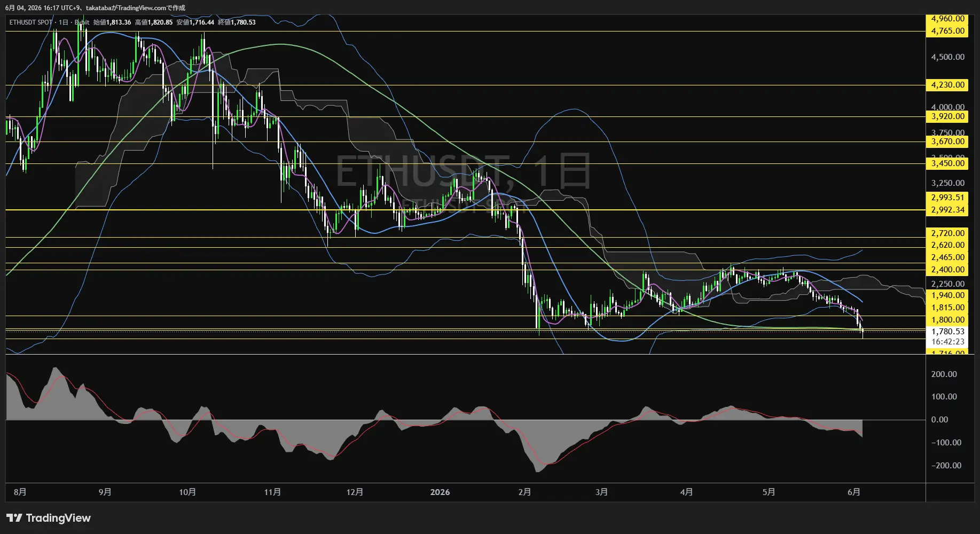Viewport: 980px width, 534px height.
Task: Select the 2,400.00 price label
Action: click(948, 270)
